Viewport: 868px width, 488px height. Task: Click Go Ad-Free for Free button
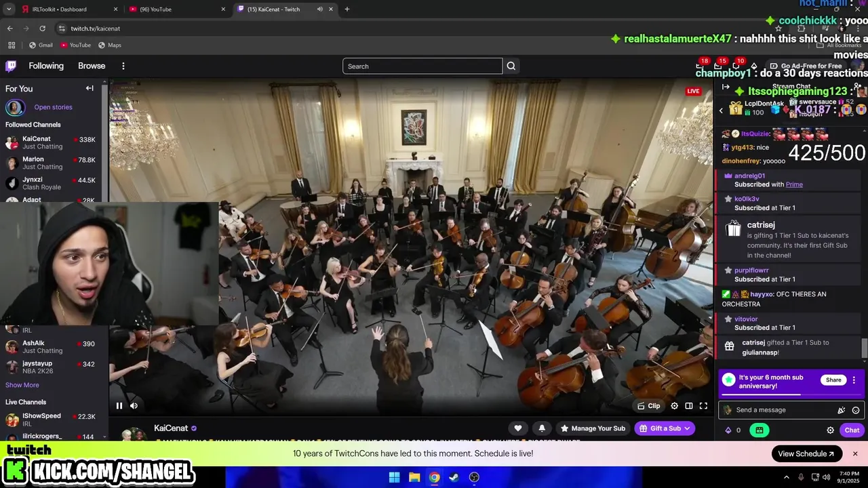[806, 66]
